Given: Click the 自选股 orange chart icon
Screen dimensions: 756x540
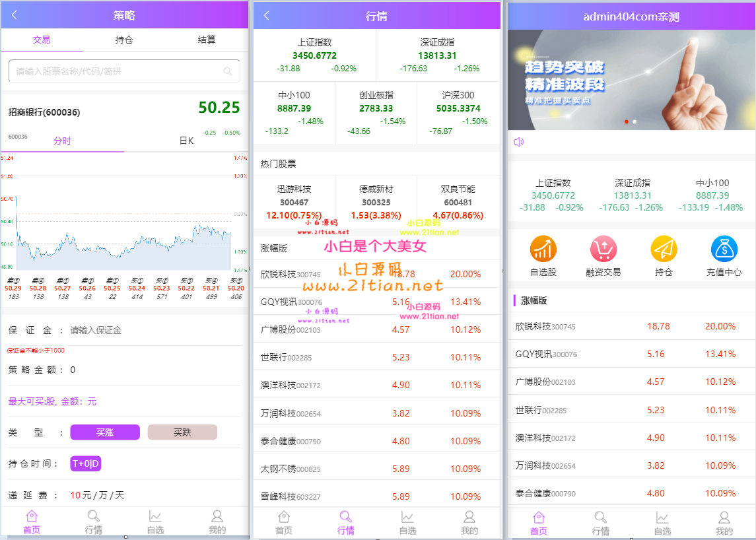Looking at the screenshot, I should [x=543, y=249].
